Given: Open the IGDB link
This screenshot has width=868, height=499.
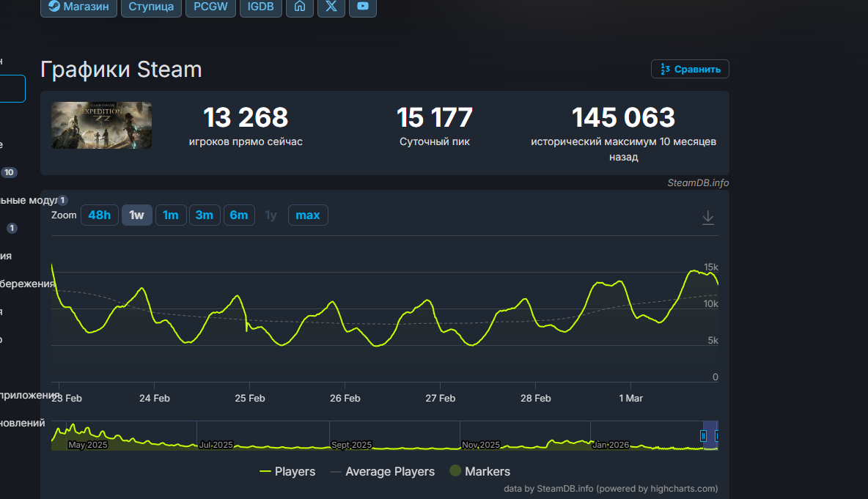Looking at the screenshot, I should click(261, 7).
